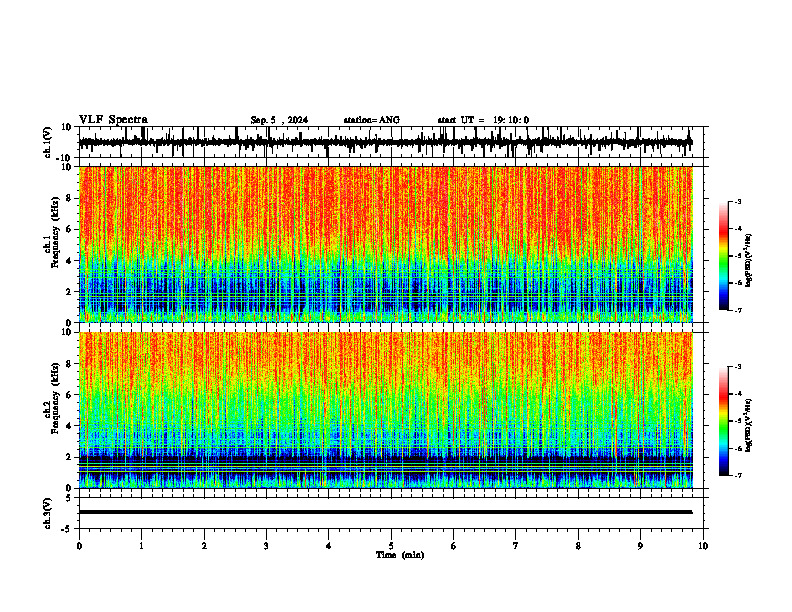Click the "10" tick on ch.1(V) axis
The image size is (792, 612).
click(x=67, y=127)
